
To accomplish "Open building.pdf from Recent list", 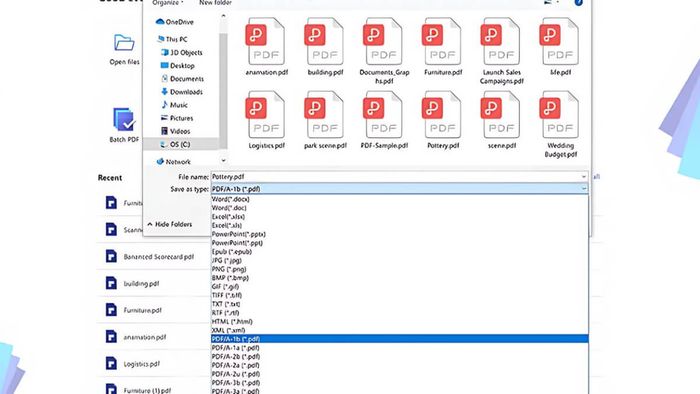I will point(141,283).
